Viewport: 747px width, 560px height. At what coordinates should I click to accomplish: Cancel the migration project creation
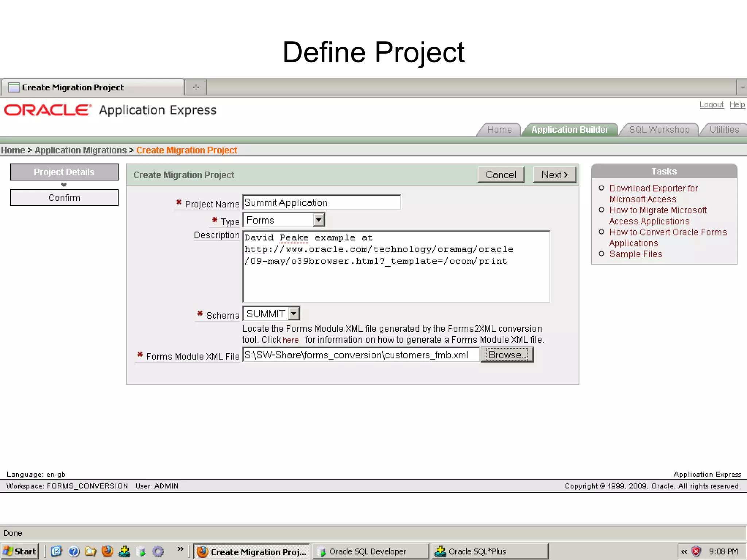[501, 175]
